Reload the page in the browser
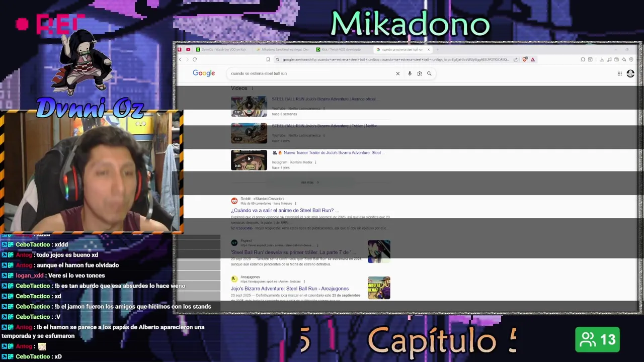 (x=195, y=59)
